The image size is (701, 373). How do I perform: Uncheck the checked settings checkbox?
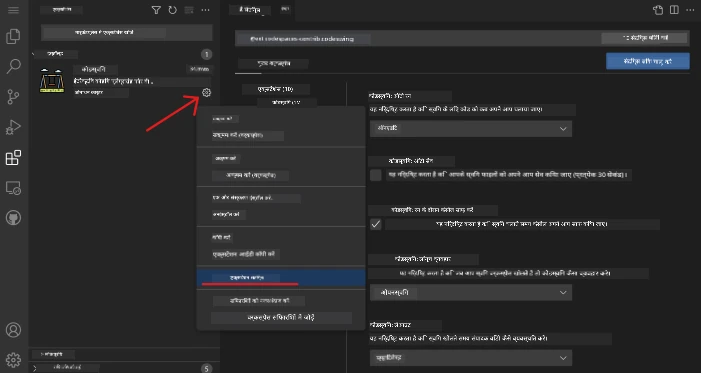point(376,224)
